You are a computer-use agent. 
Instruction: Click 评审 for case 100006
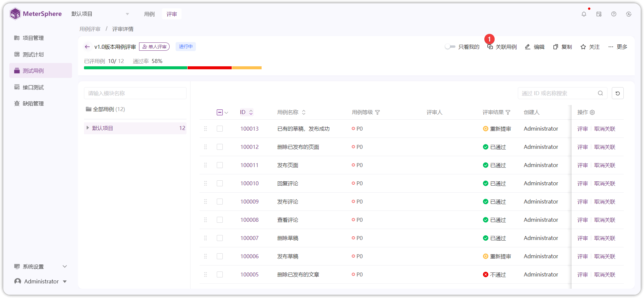coord(583,256)
